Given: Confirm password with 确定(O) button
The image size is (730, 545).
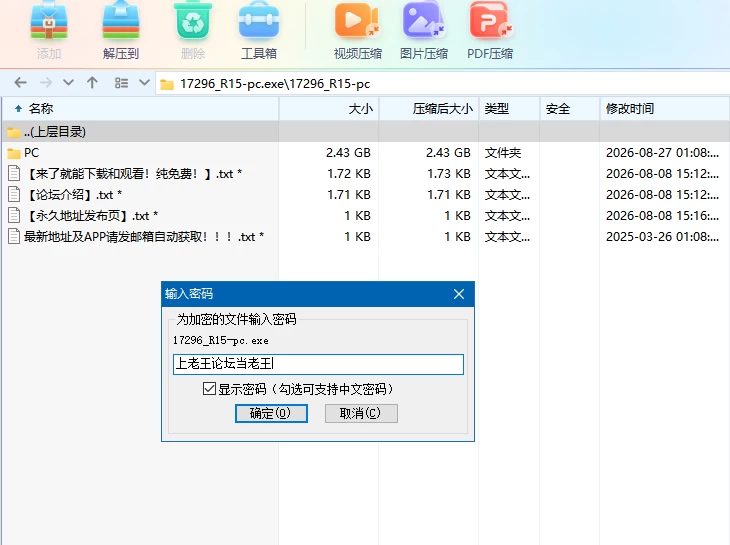Looking at the screenshot, I should tap(271, 413).
